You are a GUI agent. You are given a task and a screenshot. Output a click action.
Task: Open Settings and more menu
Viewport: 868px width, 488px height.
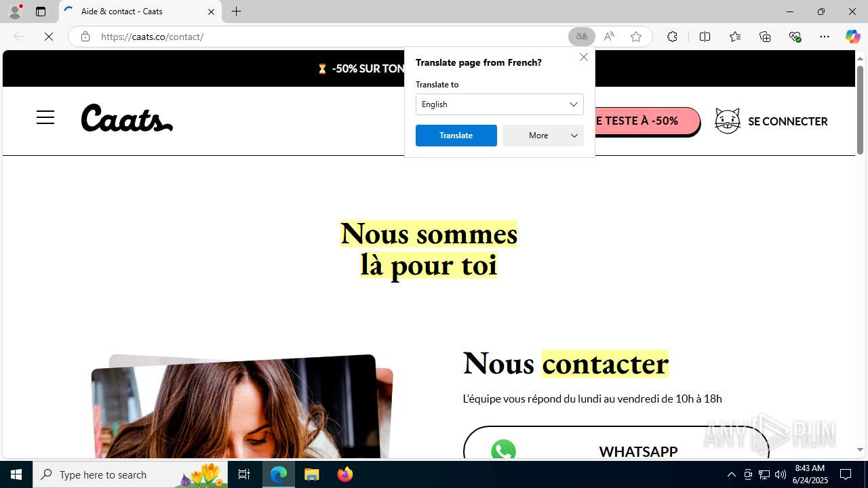825,37
